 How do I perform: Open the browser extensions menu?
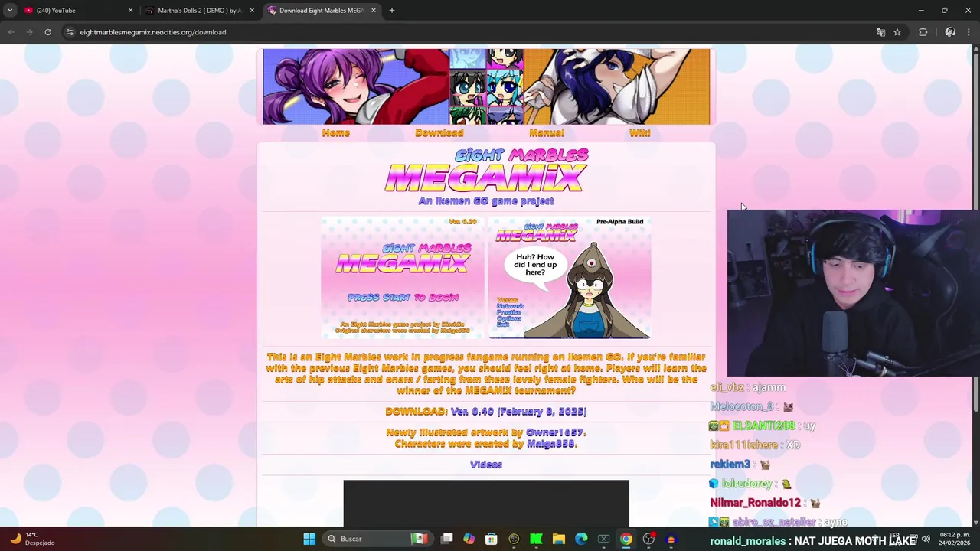click(x=923, y=32)
